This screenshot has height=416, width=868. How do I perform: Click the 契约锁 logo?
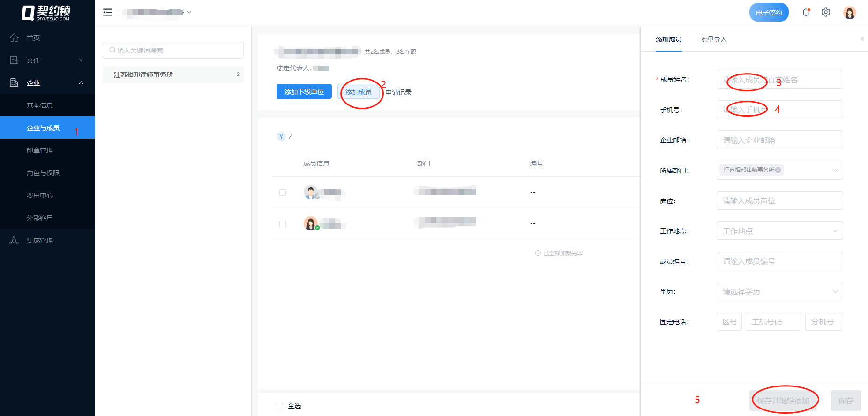[x=46, y=13]
